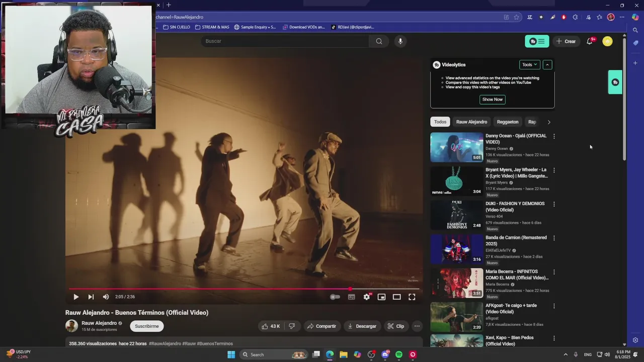This screenshot has width=644, height=362.
Task: Open the Videolytics Tools dropdown
Action: pyautogui.click(x=530, y=65)
